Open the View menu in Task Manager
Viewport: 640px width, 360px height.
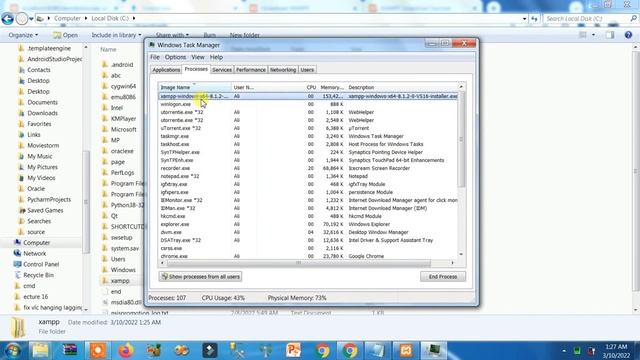pyautogui.click(x=198, y=57)
